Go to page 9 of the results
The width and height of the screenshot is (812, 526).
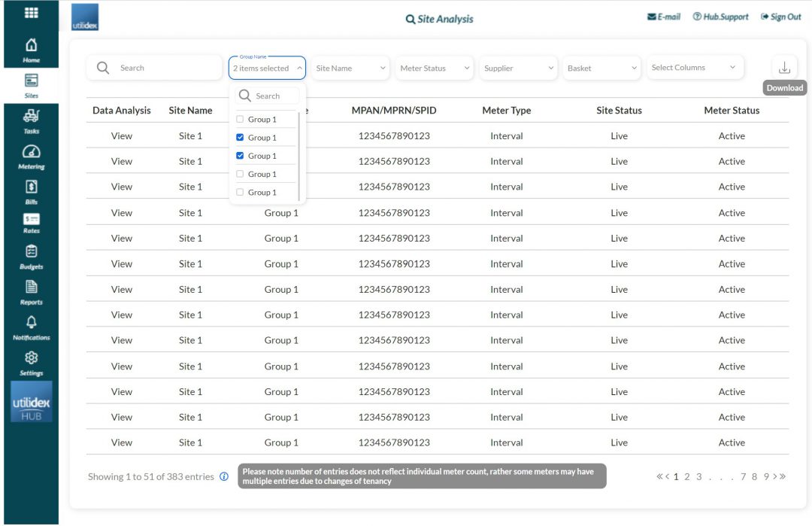point(765,476)
